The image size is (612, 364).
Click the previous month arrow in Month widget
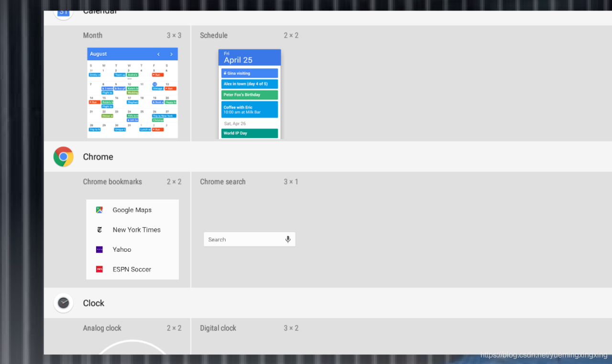[x=158, y=54]
